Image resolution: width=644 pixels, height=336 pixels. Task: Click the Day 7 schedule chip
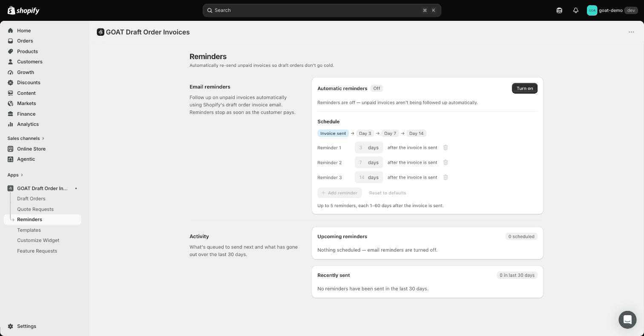coord(390,133)
